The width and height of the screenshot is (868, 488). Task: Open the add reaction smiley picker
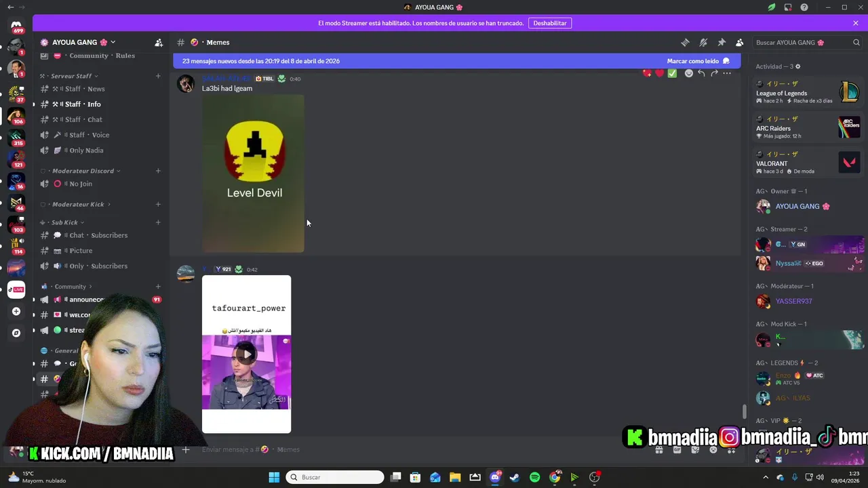pos(689,73)
